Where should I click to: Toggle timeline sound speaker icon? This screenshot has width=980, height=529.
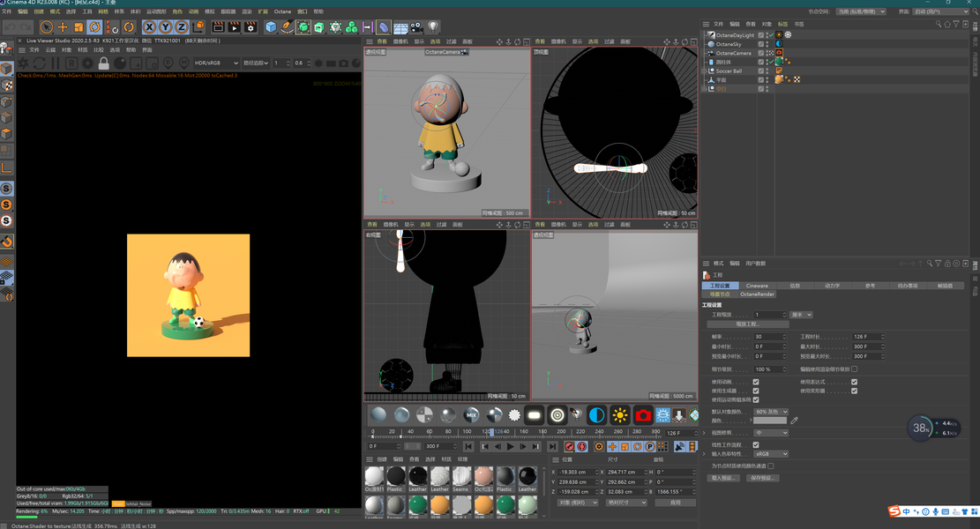[679, 446]
